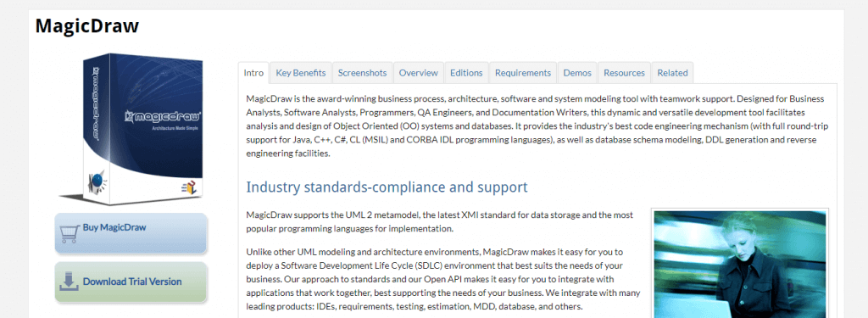Open the Demos tab
The height and width of the screenshot is (318, 868).
(577, 73)
